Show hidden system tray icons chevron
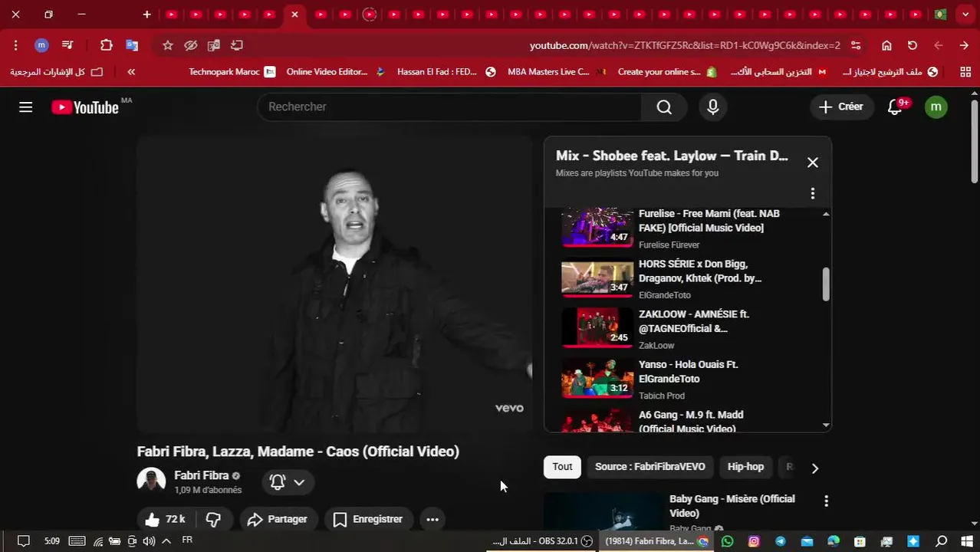980x552 pixels. click(x=166, y=541)
